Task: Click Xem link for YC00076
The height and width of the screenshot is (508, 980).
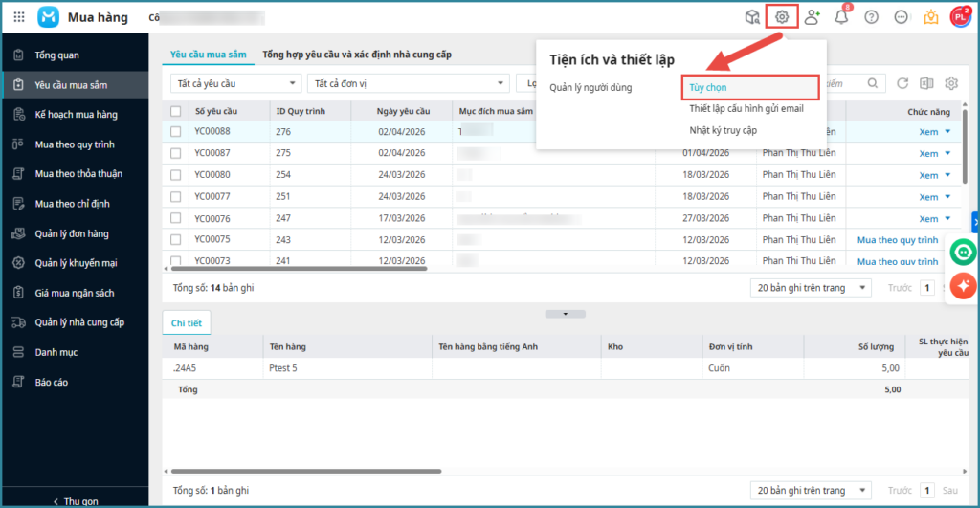Action: [x=928, y=219]
